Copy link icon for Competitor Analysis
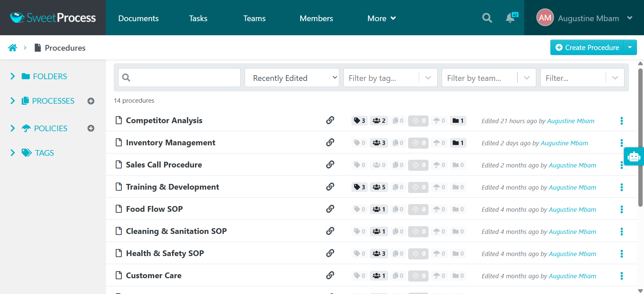 (330, 120)
